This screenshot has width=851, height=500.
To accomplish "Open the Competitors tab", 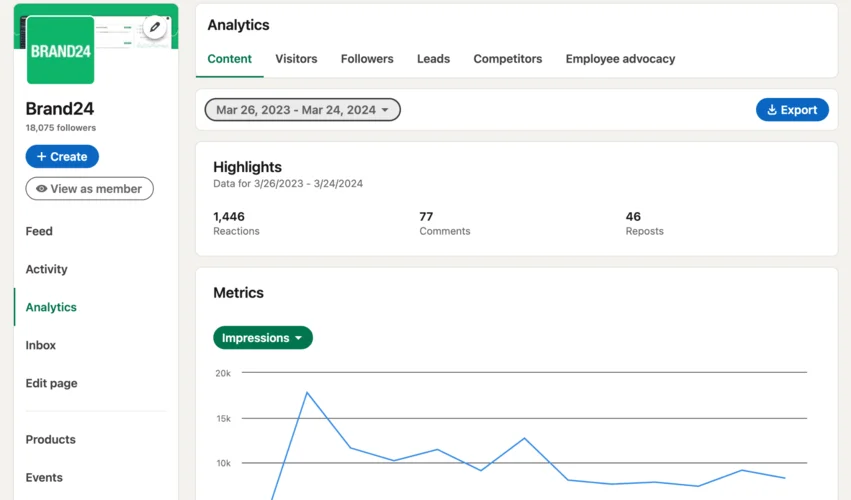I will [x=508, y=59].
